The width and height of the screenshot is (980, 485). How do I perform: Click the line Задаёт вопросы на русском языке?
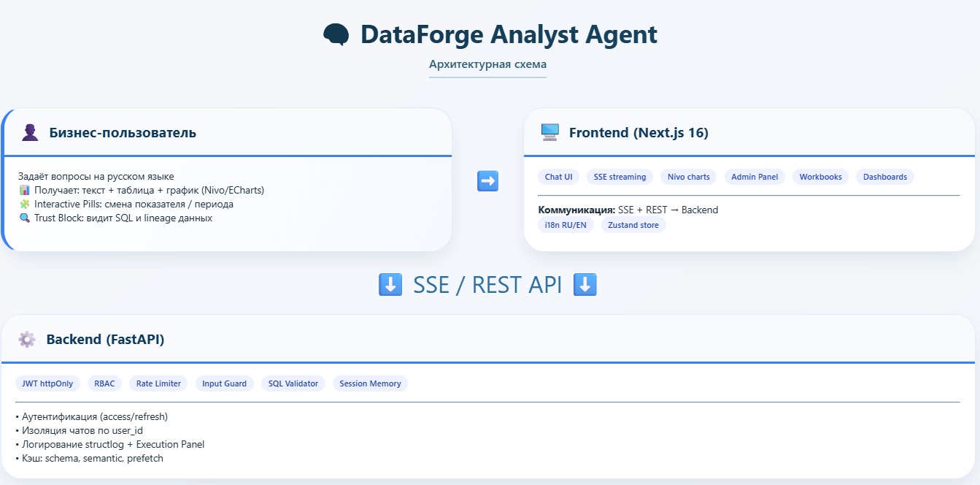coord(96,176)
